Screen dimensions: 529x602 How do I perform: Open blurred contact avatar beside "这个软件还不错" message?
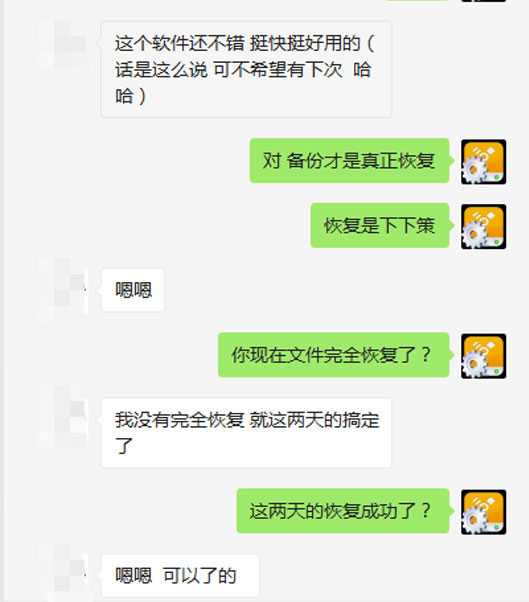63,44
